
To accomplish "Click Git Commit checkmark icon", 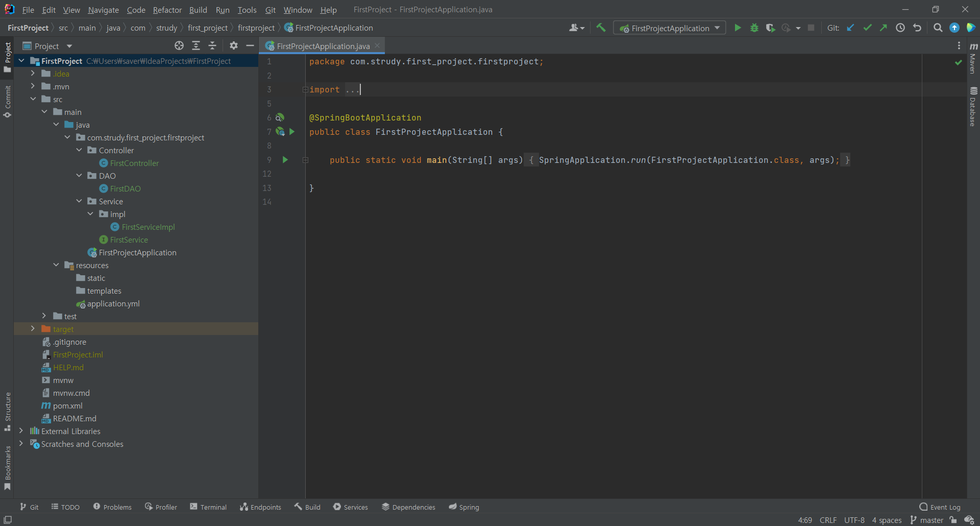I will tap(867, 28).
